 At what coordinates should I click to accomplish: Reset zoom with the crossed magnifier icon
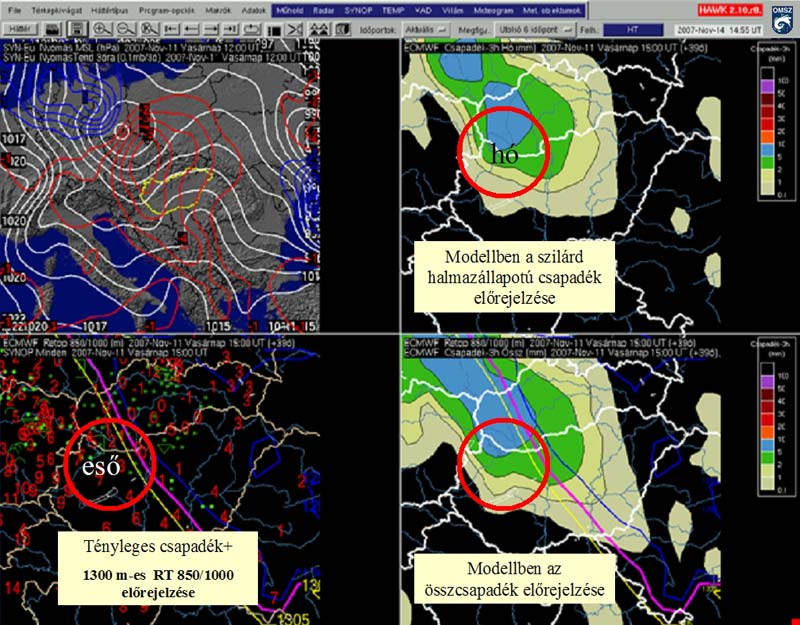[148, 29]
